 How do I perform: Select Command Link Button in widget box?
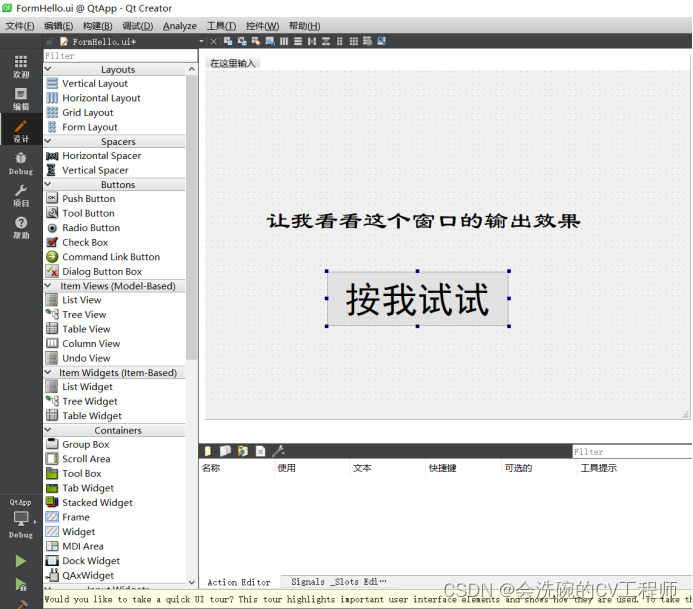(x=111, y=257)
